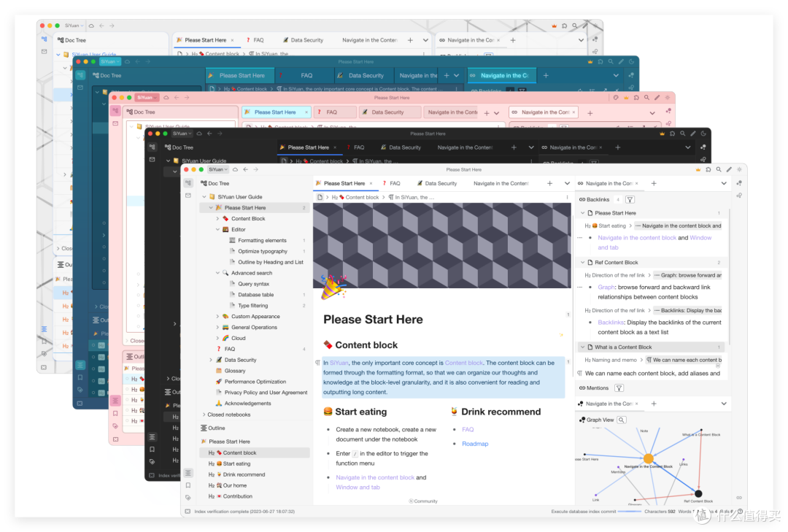The width and height of the screenshot is (788, 532).
Task: Click the Community link below the document
Action: (423, 501)
